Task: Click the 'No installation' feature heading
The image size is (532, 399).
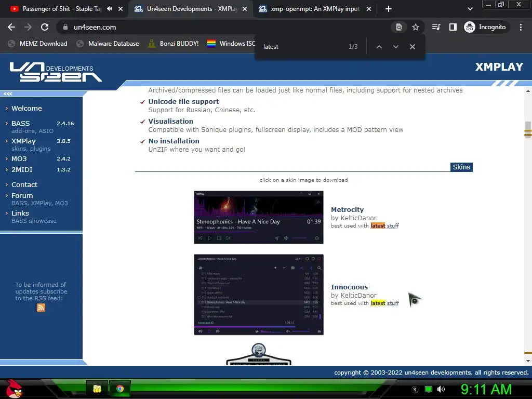Action: [174, 141]
